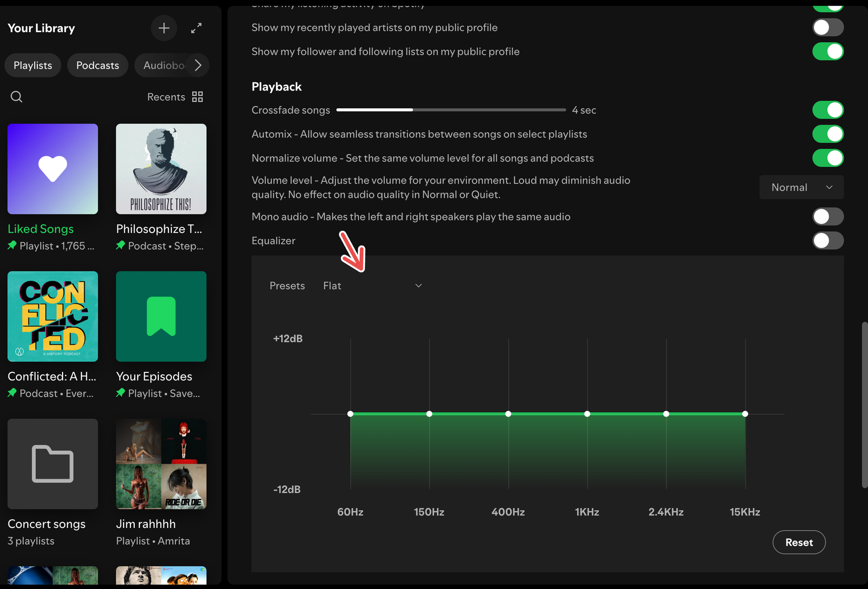Expand hidden library filters with the chevron
The image size is (868, 589).
click(198, 65)
